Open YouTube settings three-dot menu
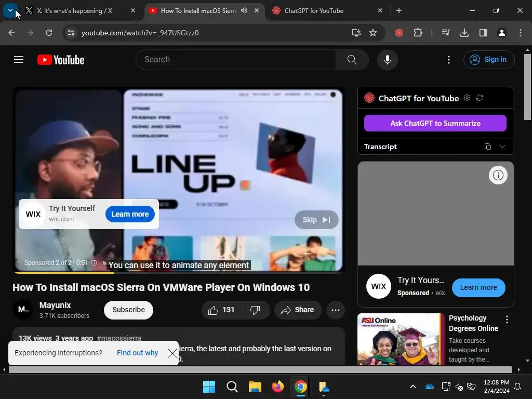Viewport: 532px width, 399px height. click(448, 60)
